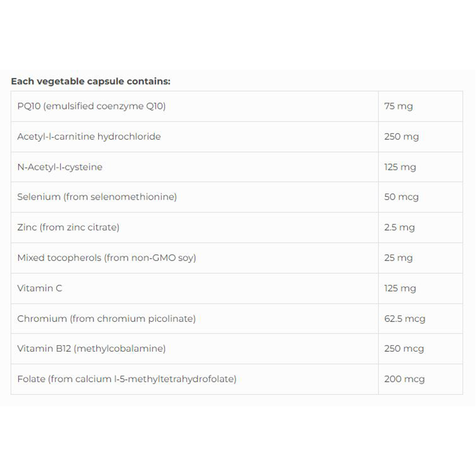This screenshot has height=476, width=476.
Task: Click the Folate calcium l-5-methyltetrahydrofolate cell
Action: tap(127, 379)
